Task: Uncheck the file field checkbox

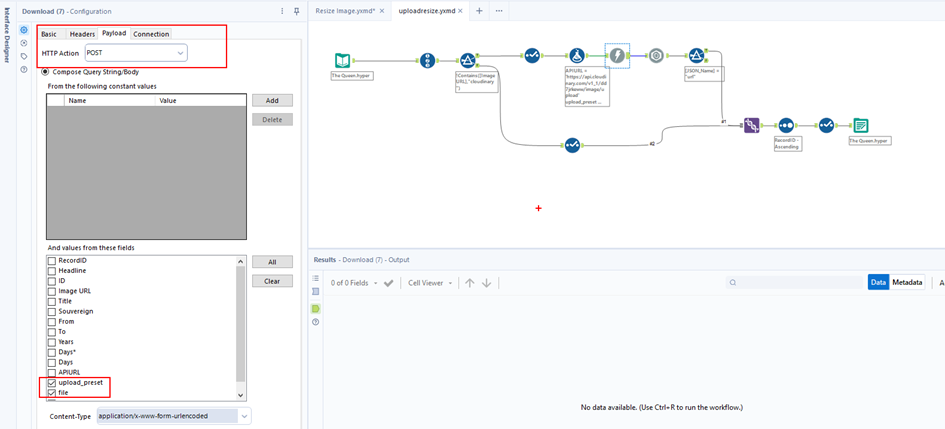Action: click(x=52, y=393)
